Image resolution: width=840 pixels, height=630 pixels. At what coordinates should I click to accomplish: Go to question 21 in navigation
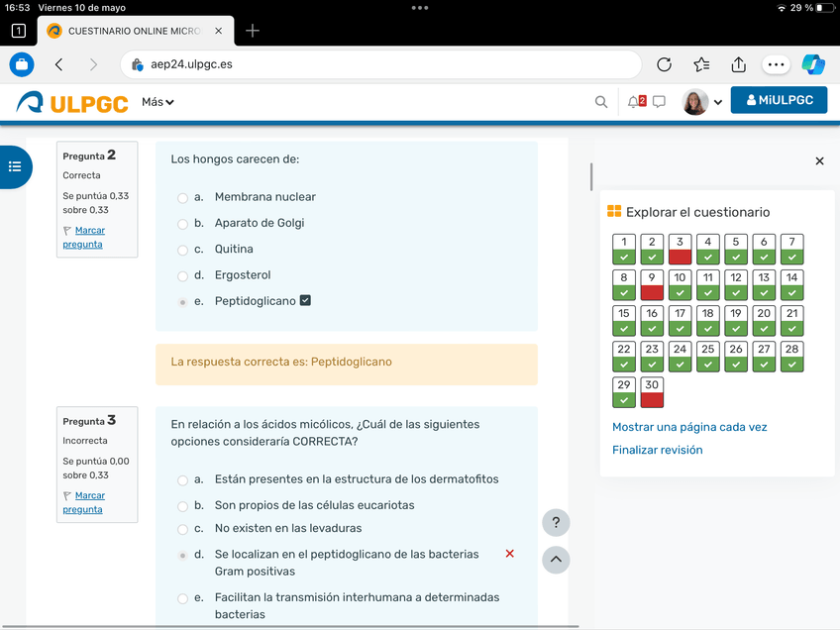(791, 320)
